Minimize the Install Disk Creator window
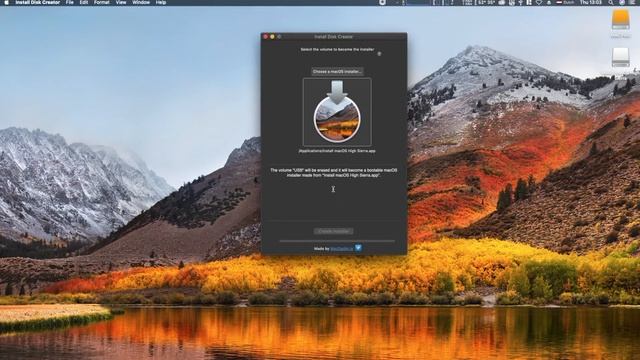The height and width of the screenshot is (360, 640). pos(272,37)
